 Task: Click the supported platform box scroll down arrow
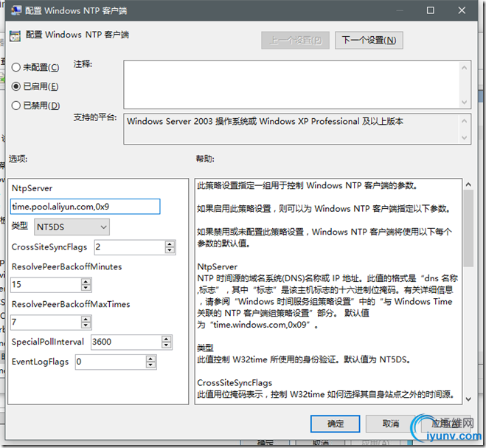click(x=464, y=137)
